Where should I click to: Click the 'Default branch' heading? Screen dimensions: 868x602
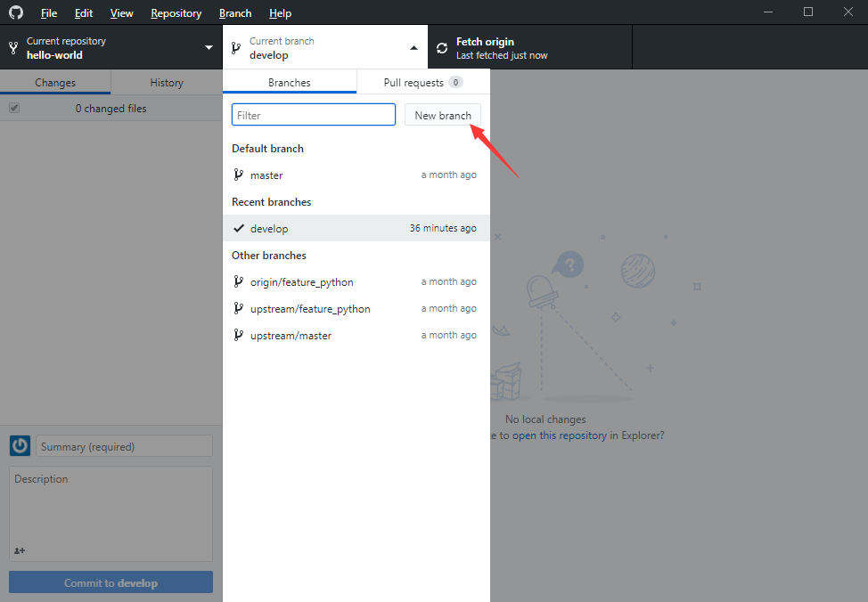267,149
